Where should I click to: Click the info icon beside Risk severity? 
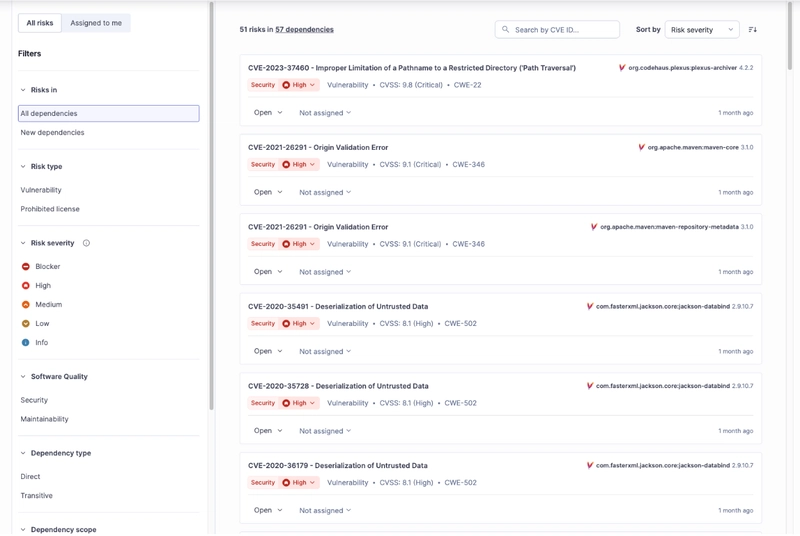click(x=86, y=243)
